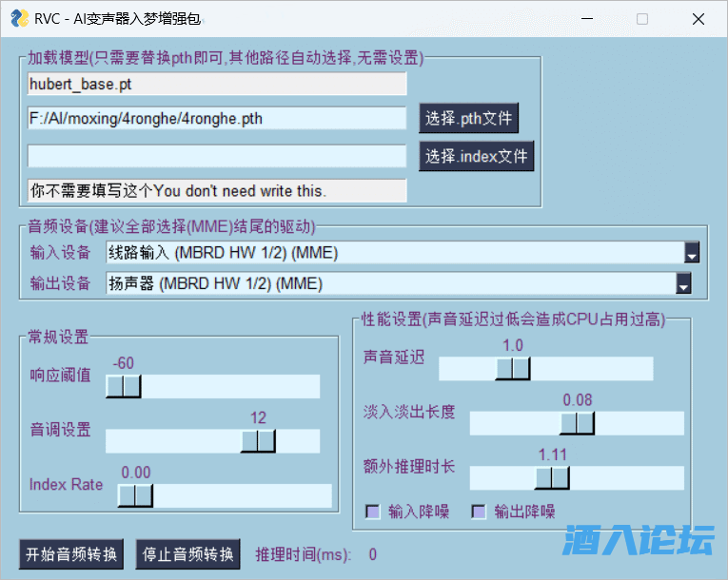Click the Index Rate label
The height and width of the screenshot is (580, 728).
click(x=66, y=484)
